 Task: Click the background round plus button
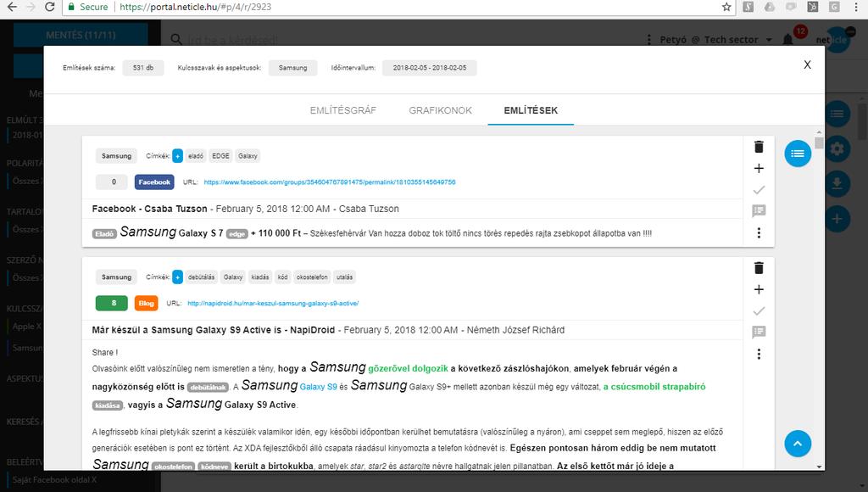coord(837,219)
